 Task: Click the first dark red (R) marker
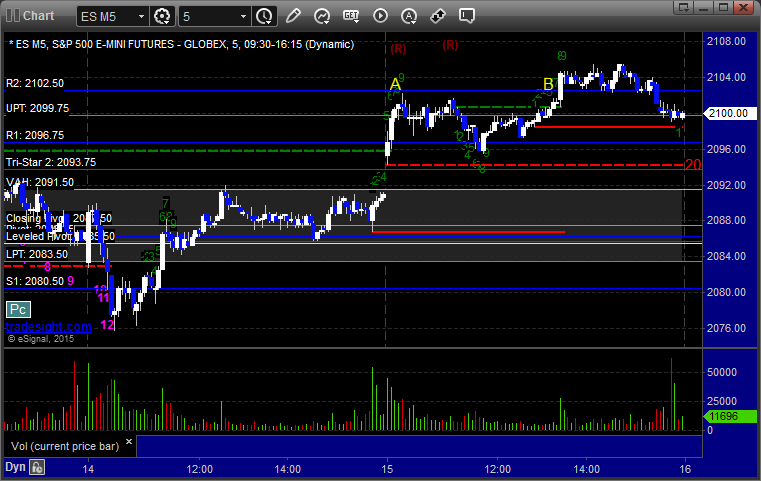[x=398, y=49]
